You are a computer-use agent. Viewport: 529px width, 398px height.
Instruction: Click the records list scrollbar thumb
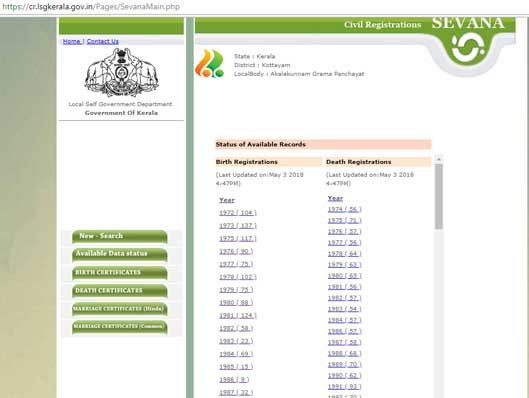click(x=439, y=197)
